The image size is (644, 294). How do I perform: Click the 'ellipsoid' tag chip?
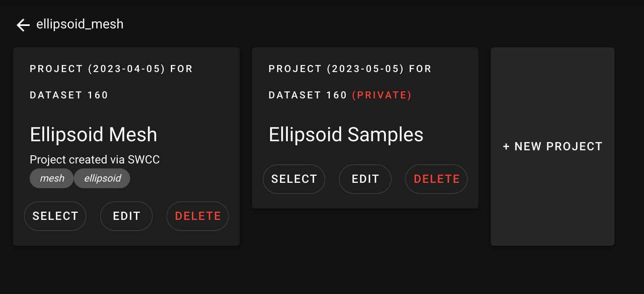point(102,178)
